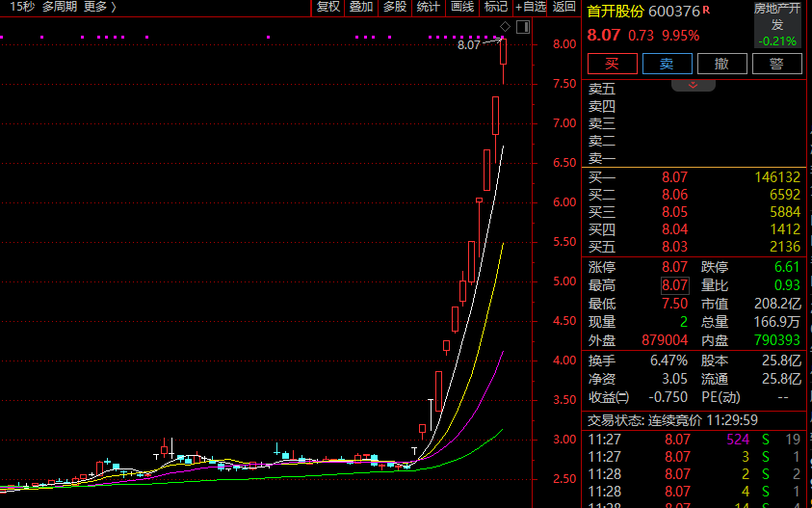Open the 房地产开发 sector box

[777, 24]
